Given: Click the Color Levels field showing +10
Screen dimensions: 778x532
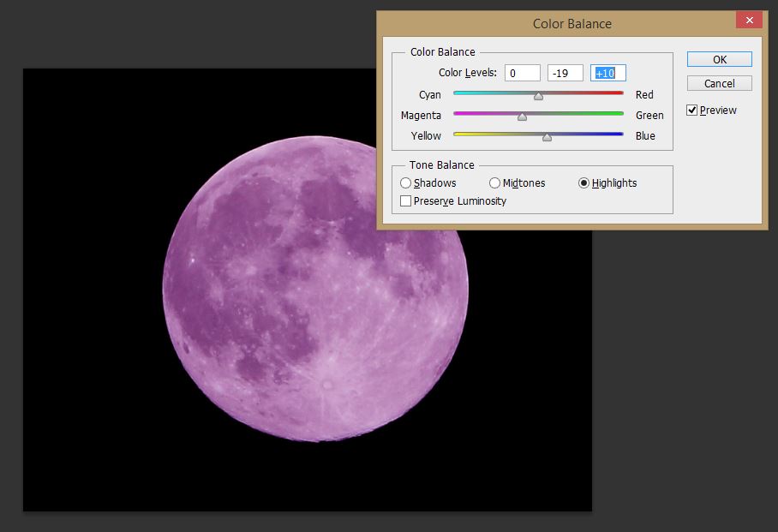Looking at the screenshot, I should tap(607, 74).
